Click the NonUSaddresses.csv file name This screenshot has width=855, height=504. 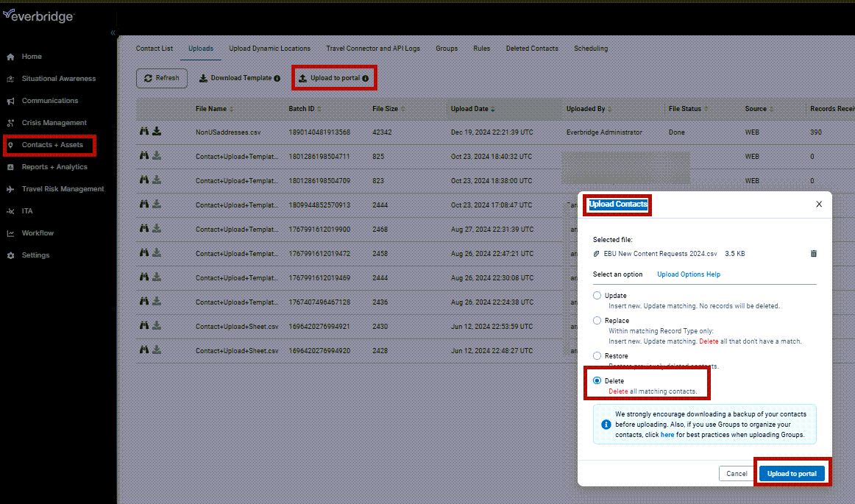pyautogui.click(x=228, y=132)
